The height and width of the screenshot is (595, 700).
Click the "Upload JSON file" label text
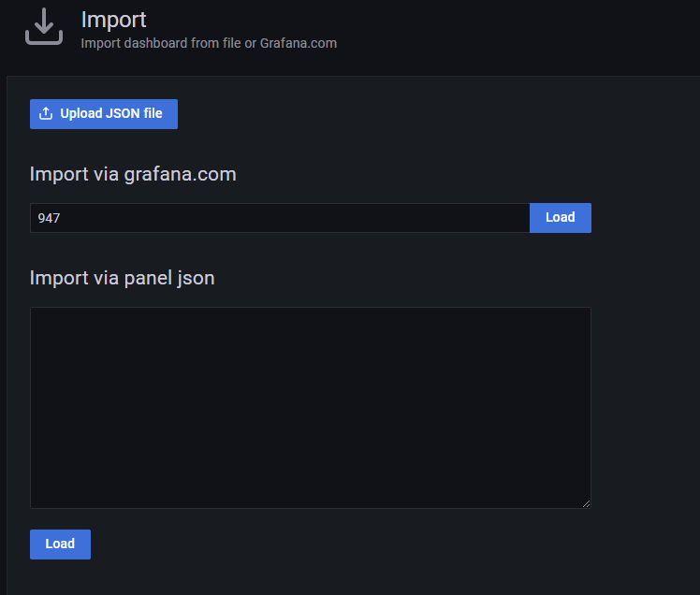[111, 114]
